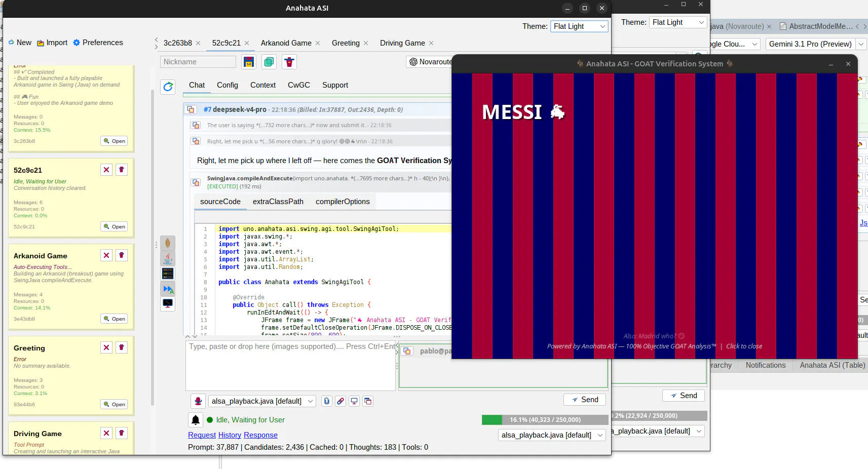Click the Import button
Viewport: 868px width, 469px height.
tap(52, 43)
